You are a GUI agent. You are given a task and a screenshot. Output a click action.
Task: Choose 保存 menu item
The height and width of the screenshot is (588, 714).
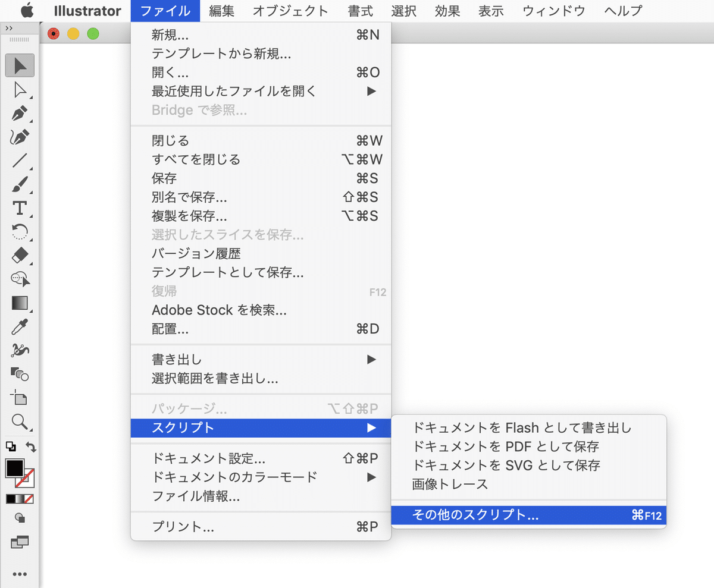tap(261, 178)
